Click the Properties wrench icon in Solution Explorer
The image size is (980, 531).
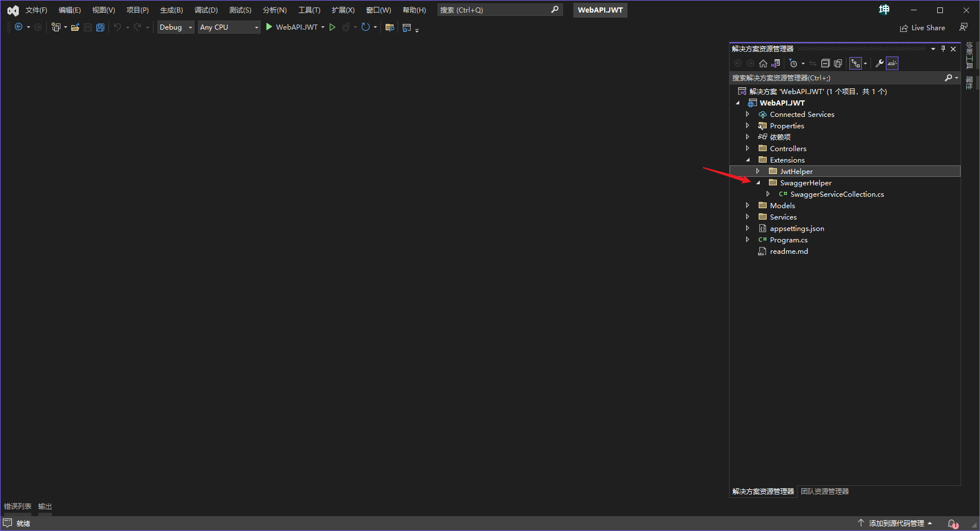pos(879,63)
